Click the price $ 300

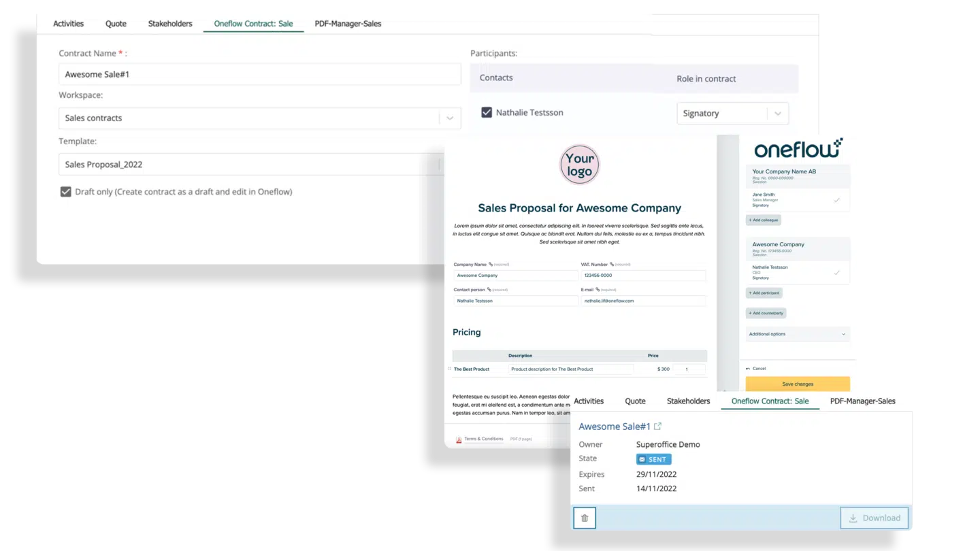[664, 369]
